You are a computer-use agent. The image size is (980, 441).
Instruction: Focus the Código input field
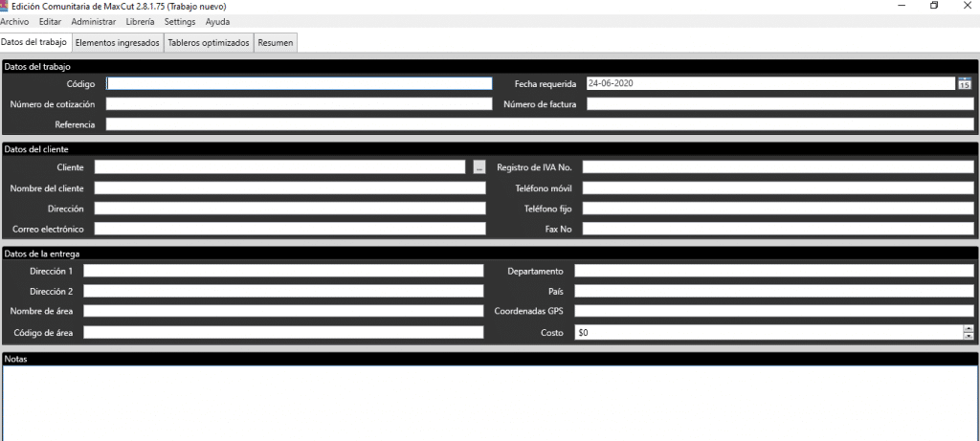coord(300,83)
